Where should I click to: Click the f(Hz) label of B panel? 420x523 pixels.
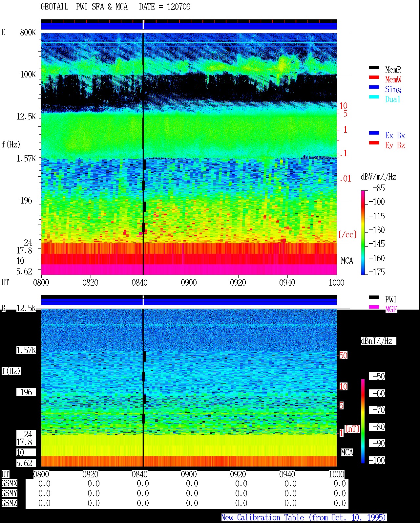[11, 371]
